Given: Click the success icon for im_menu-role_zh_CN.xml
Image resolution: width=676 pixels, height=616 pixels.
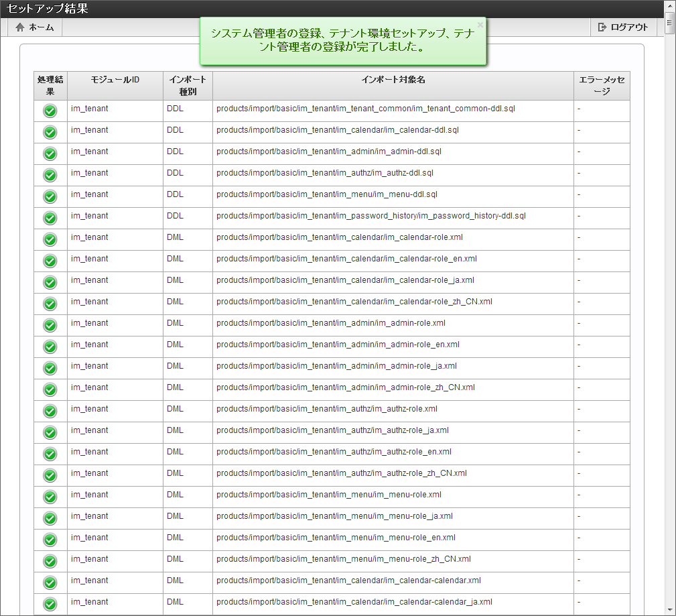Looking at the screenshot, I should pyautogui.click(x=50, y=561).
